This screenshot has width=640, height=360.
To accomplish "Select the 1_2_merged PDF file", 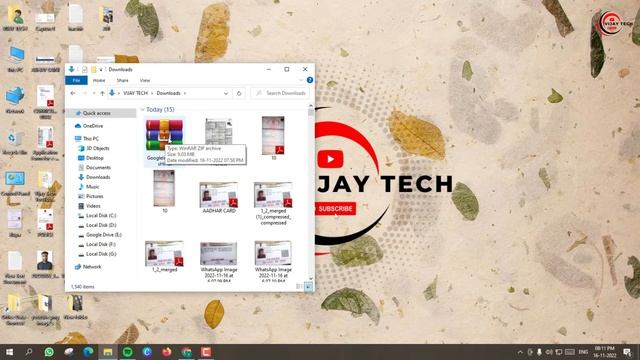I will (x=164, y=256).
